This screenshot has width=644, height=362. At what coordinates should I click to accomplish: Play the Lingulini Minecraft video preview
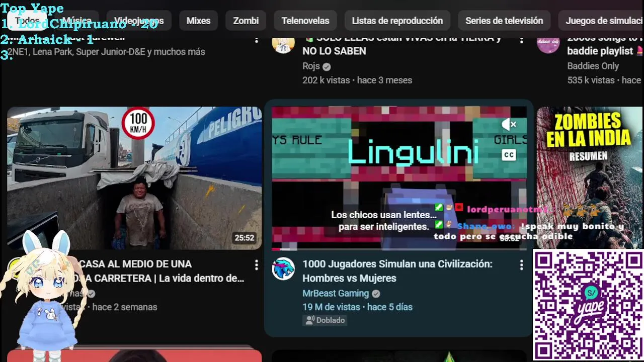click(x=399, y=178)
